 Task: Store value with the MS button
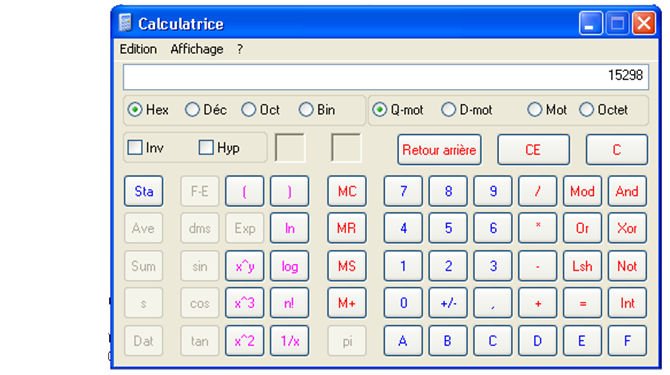coord(347,266)
